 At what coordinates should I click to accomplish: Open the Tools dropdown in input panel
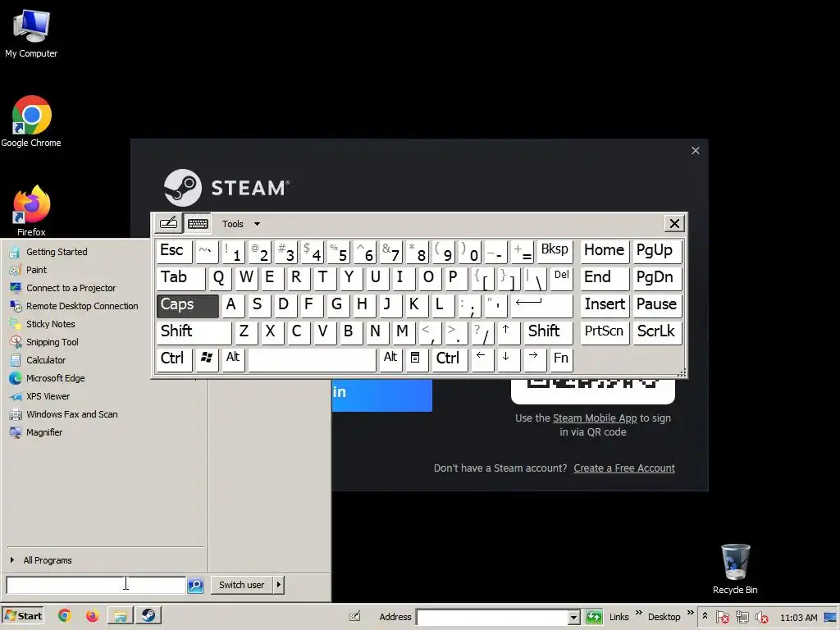[240, 224]
